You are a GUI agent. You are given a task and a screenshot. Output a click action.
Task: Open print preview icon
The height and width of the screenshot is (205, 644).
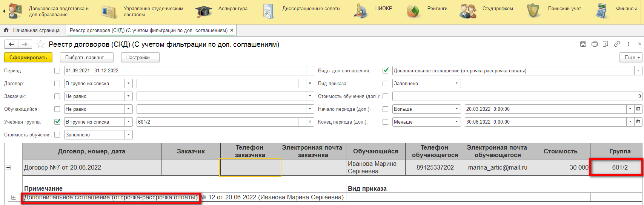tap(606, 44)
